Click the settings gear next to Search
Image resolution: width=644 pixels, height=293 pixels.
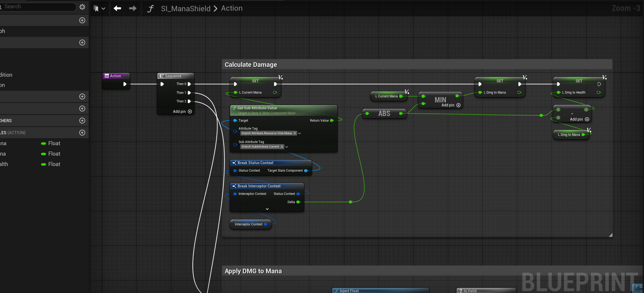click(x=82, y=7)
